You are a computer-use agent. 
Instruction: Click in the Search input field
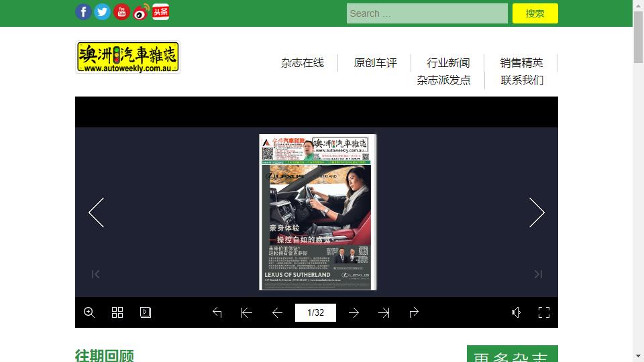pos(427,13)
